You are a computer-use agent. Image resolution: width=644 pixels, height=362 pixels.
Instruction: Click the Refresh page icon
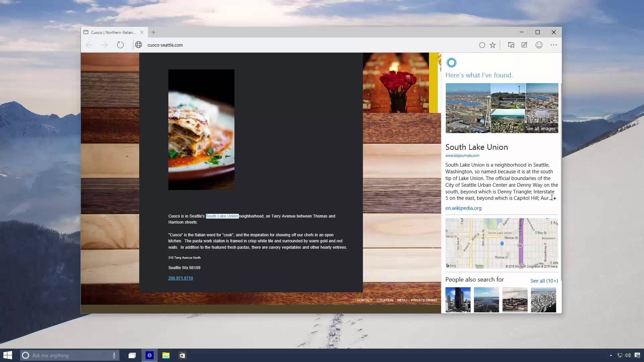[x=120, y=45]
